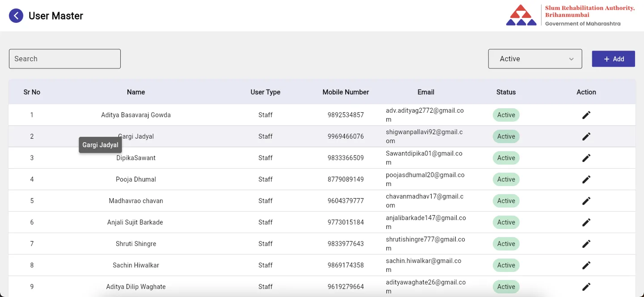Click the Slum Rehabilitation Authority logo
The height and width of the screenshot is (297, 644).
tap(521, 15)
